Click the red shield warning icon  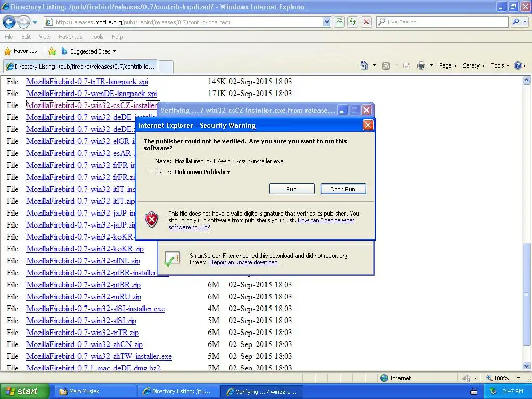point(152,220)
